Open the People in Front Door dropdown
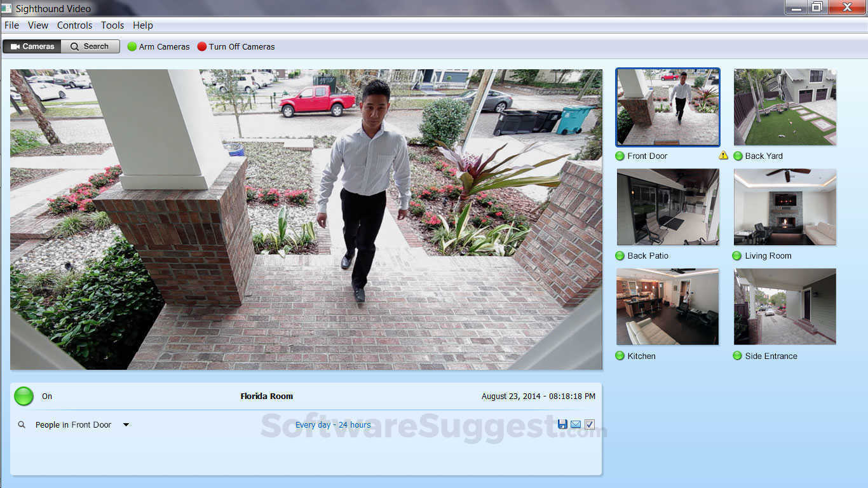 click(126, 424)
